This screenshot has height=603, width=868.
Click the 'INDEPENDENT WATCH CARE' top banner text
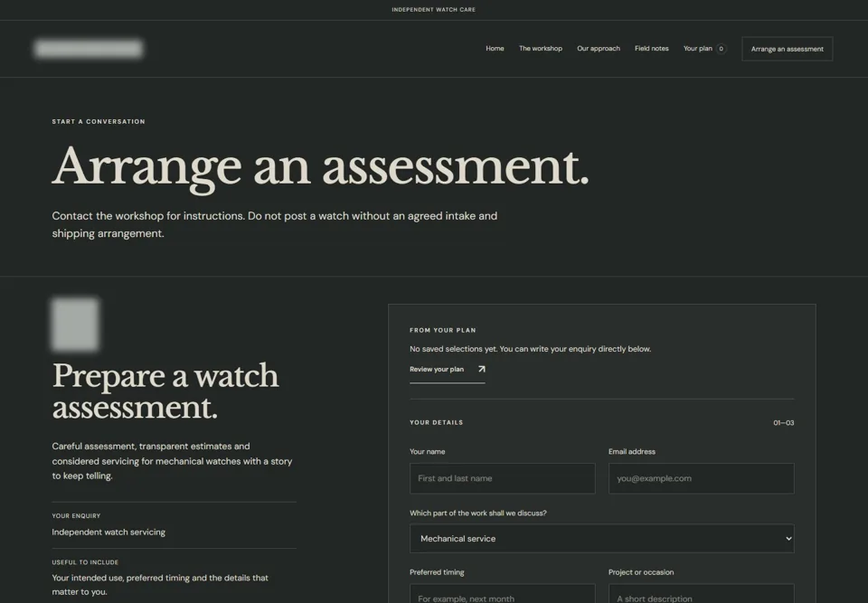(x=433, y=9)
